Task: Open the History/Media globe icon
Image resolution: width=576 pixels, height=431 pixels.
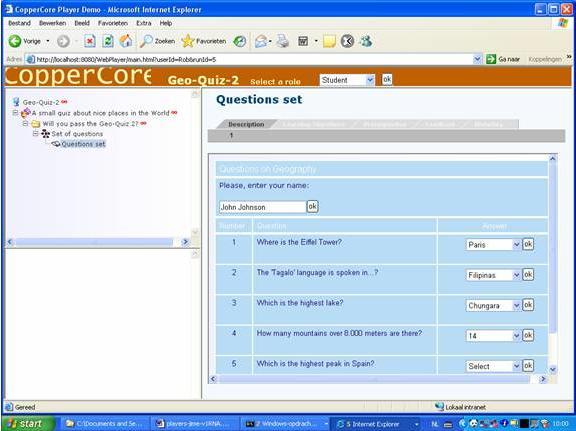Action: (x=240, y=41)
